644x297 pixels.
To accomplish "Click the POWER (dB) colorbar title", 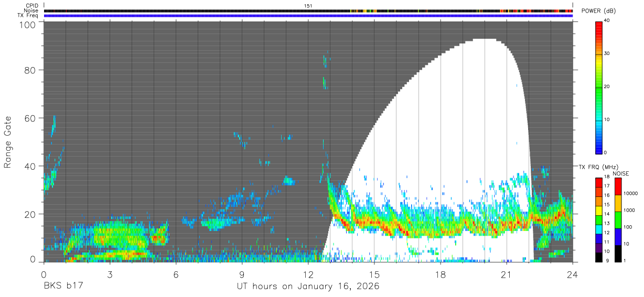I will (598, 11).
